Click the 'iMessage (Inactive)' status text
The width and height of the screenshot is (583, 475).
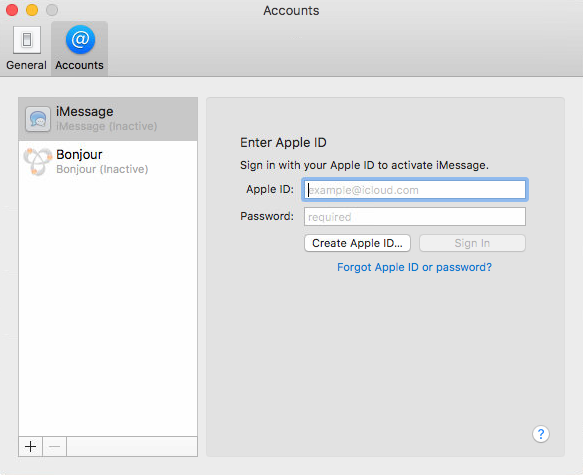coord(107,126)
